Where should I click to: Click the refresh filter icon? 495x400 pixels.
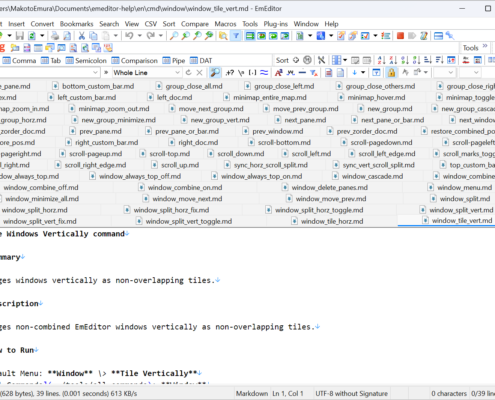click(x=189, y=72)
